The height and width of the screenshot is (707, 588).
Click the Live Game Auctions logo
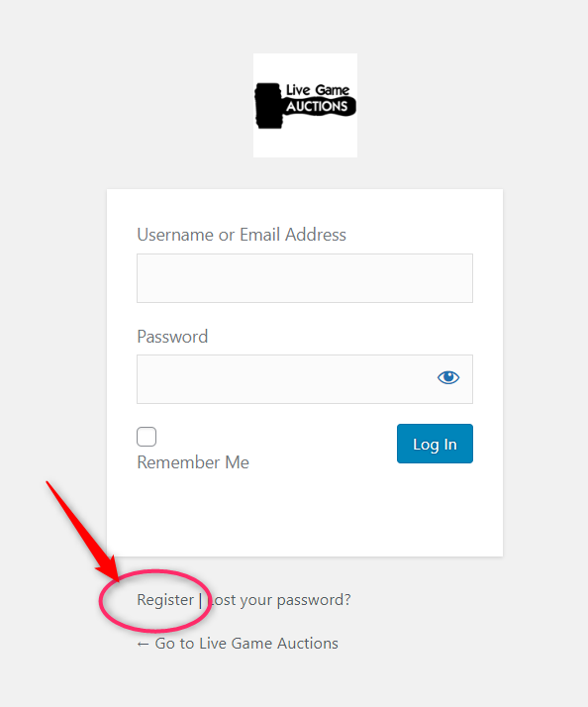coord(305,106)
